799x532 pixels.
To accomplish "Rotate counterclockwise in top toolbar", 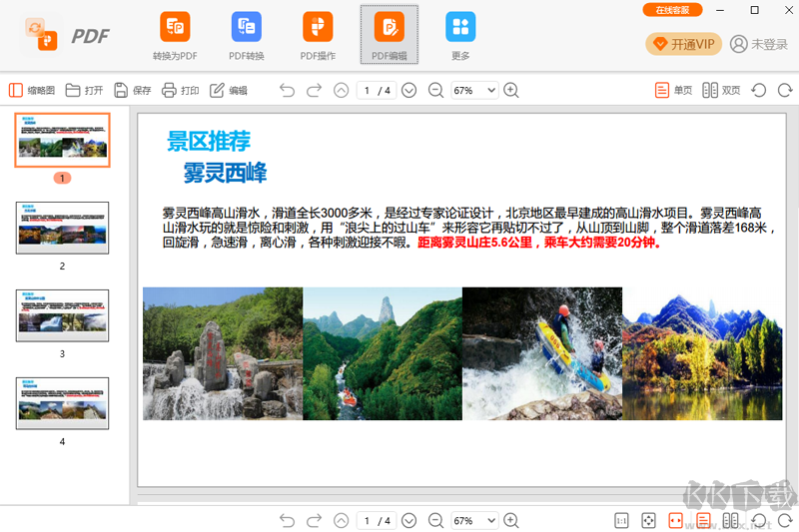I will (759, 91).
